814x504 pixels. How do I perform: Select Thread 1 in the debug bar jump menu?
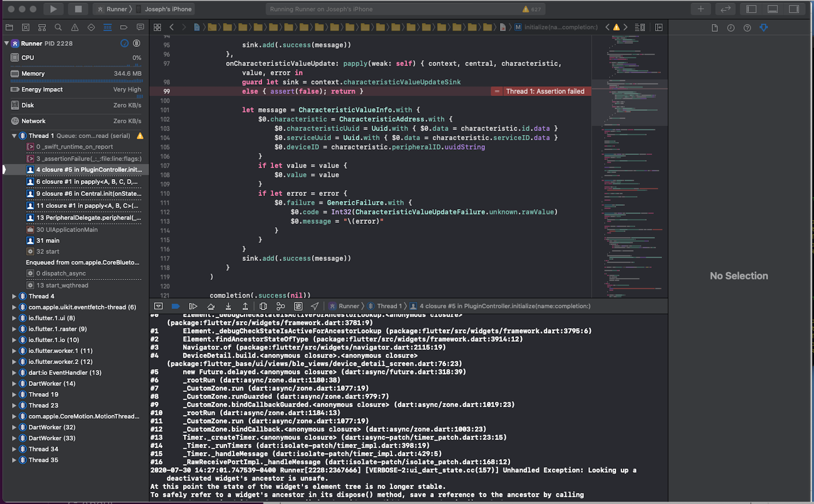coord(388,306)
